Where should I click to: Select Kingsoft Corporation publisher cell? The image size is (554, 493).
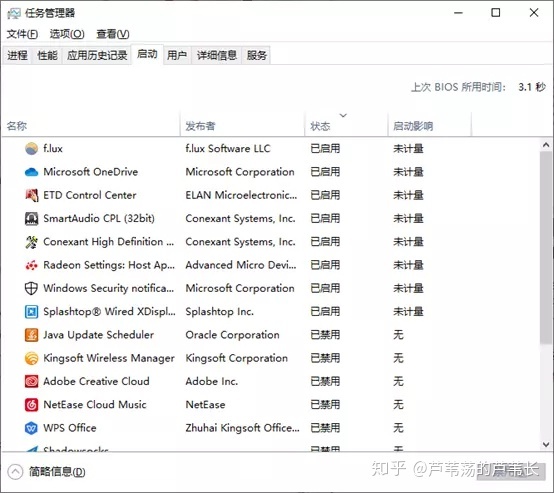[x=237, y=358]
